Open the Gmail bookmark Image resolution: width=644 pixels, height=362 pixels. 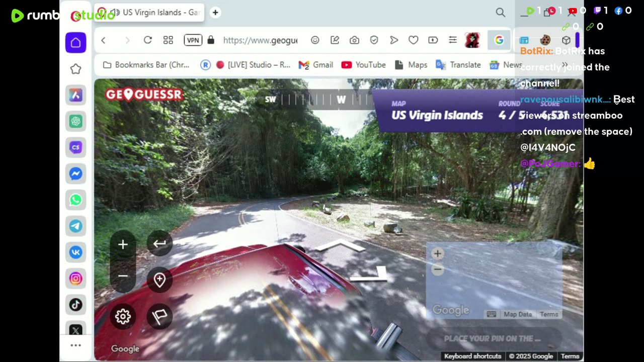(x=316, y=65)
